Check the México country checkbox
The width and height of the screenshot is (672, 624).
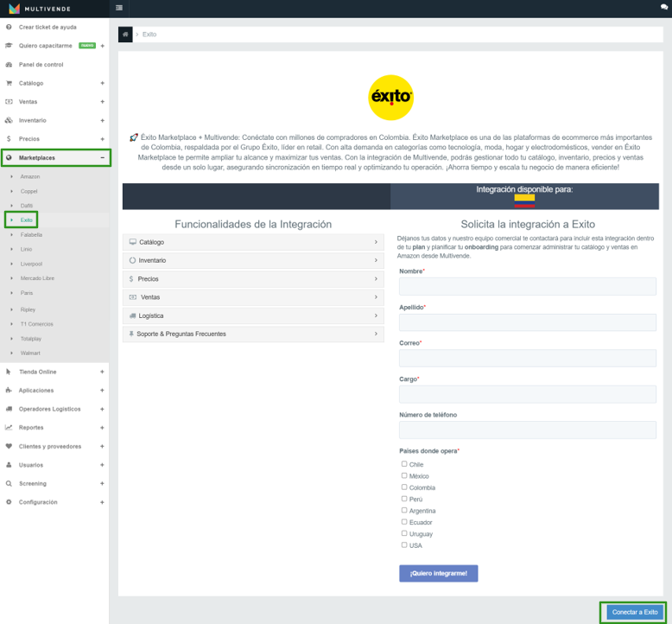pos(404,475)
